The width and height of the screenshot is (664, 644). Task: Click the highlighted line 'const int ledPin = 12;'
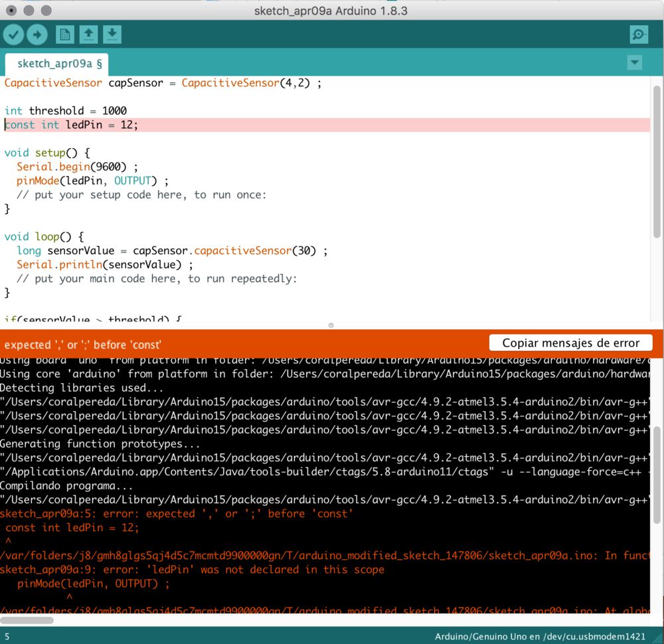[x=325, y=125]
